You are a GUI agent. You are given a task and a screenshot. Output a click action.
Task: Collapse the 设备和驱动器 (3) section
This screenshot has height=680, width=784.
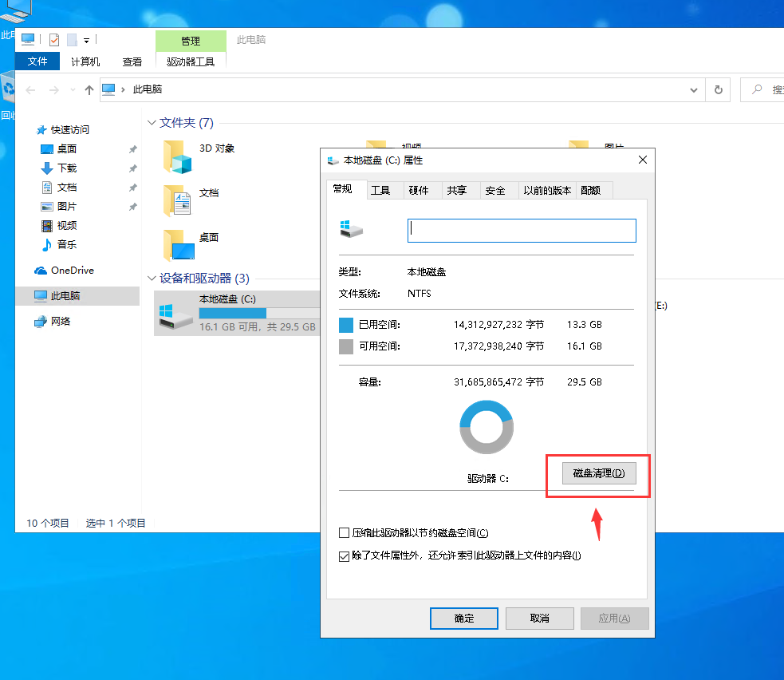click(152, 279)
